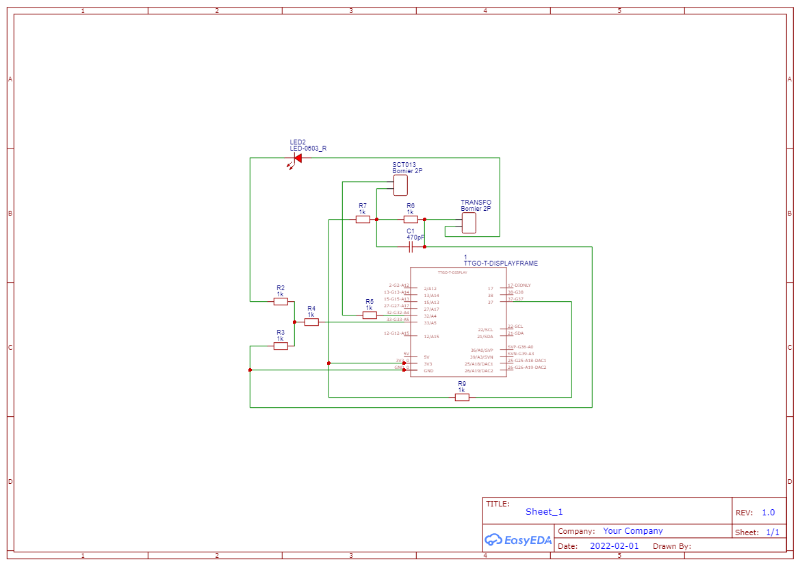The image size is (800, 566).
Task: Click the junction dot joining R2, R3, R4
Action: pyautogui.click(x=294, y=322)
